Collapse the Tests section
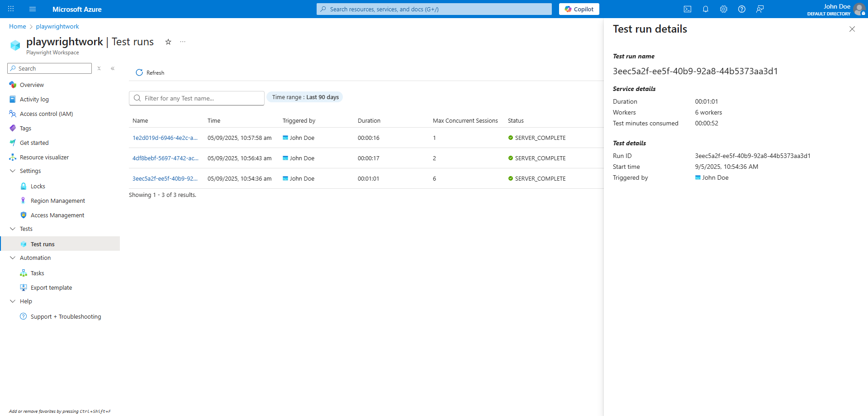 tap(13, 229)
